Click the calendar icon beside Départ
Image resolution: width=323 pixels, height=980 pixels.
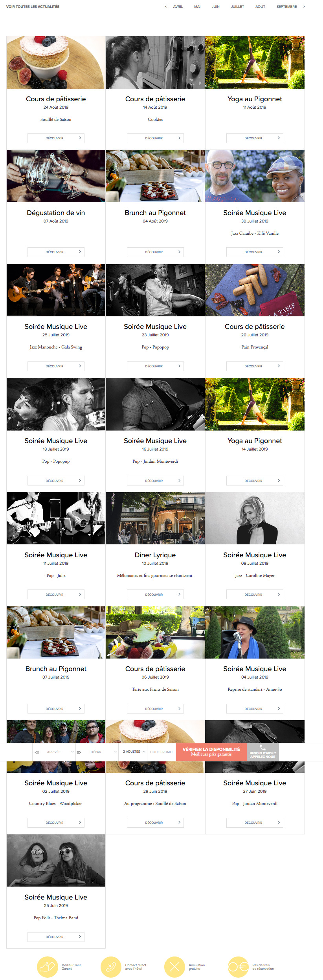(x=79, y=752)
